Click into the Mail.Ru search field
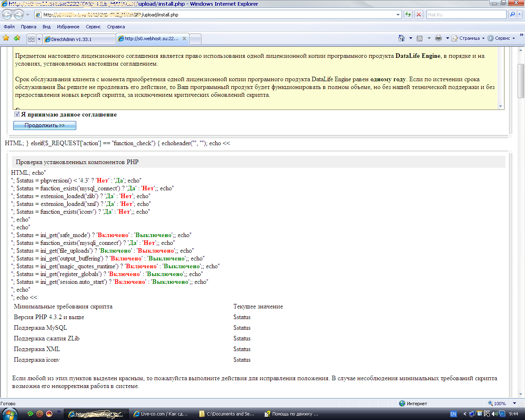Image resolution: width=525 pixels, height=420 pixels. tap(466, 14)
